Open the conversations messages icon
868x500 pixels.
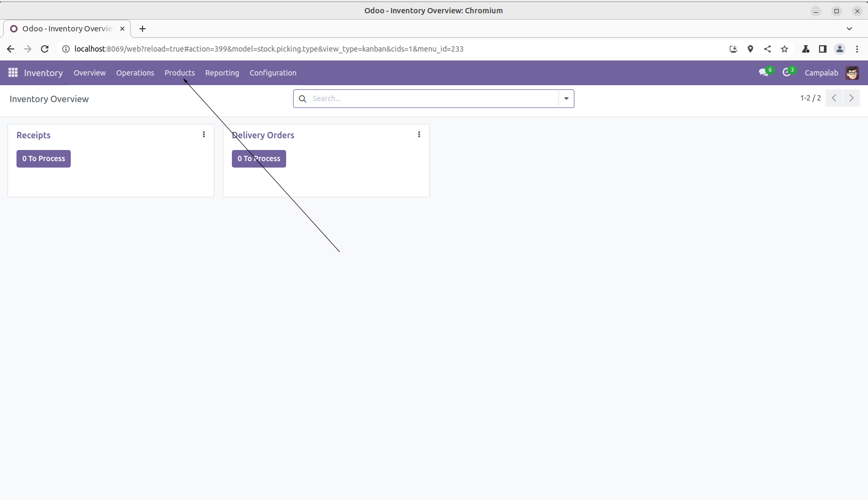pyautogui.click(x=763, y=73)
